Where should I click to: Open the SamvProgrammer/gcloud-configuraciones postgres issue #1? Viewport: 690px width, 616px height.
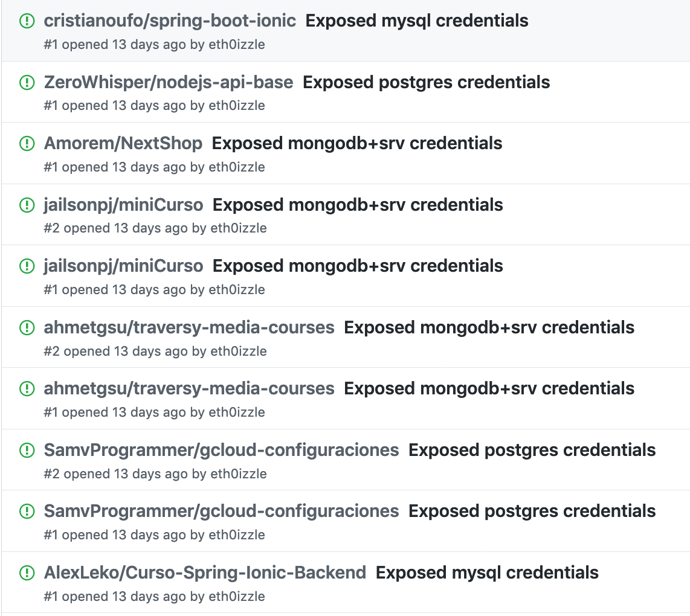[532, 511]
